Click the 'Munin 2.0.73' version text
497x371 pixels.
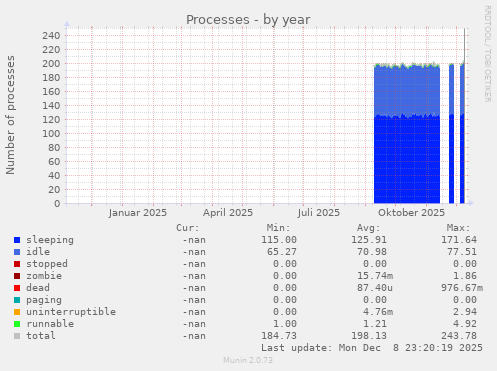click(x=248, y=360)
